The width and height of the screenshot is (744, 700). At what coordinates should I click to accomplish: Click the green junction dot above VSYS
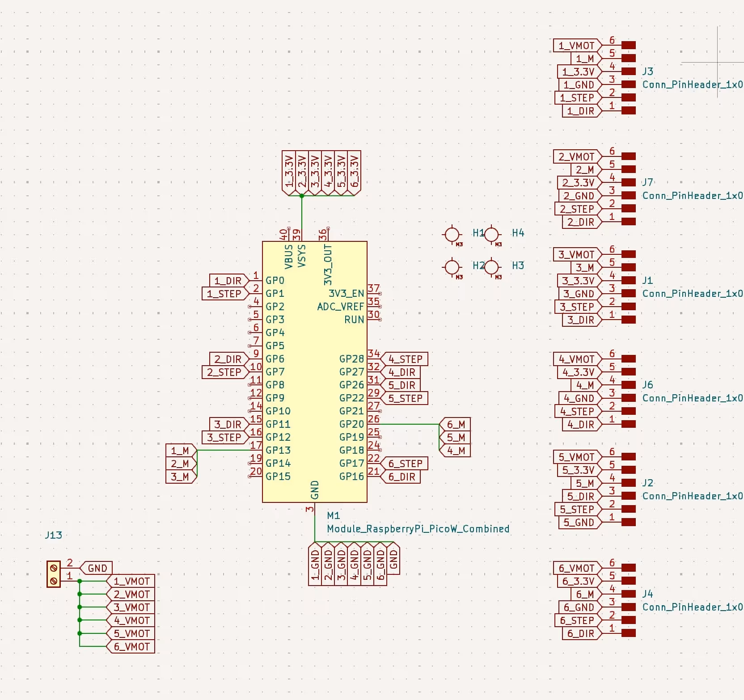(x=302, y=196)
